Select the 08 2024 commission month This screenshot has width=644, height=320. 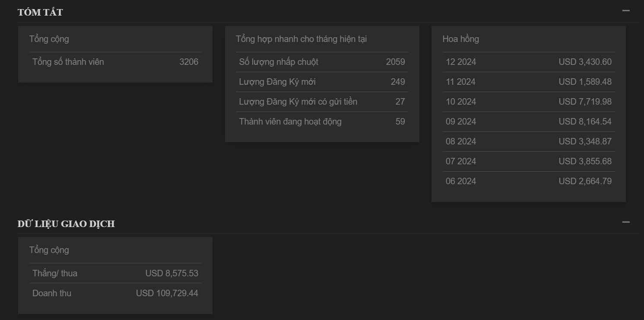pos(461,141)
